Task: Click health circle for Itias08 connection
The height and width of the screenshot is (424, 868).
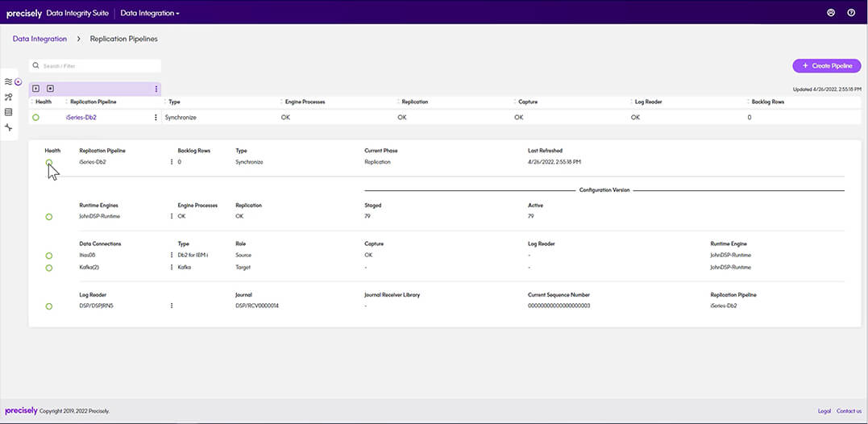Action: [x=48, y=256]
